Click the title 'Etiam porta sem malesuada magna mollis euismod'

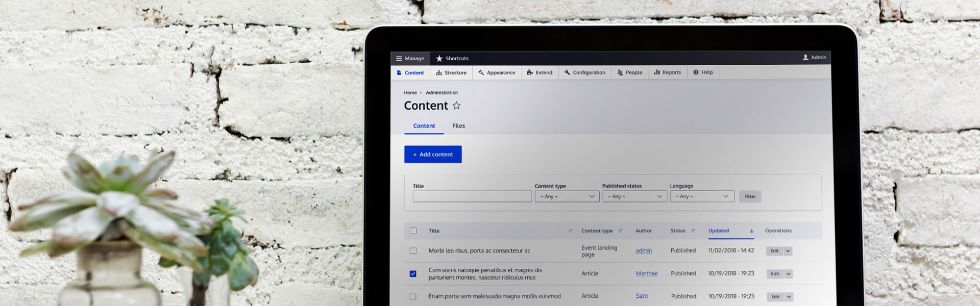(x=495, y=296)
